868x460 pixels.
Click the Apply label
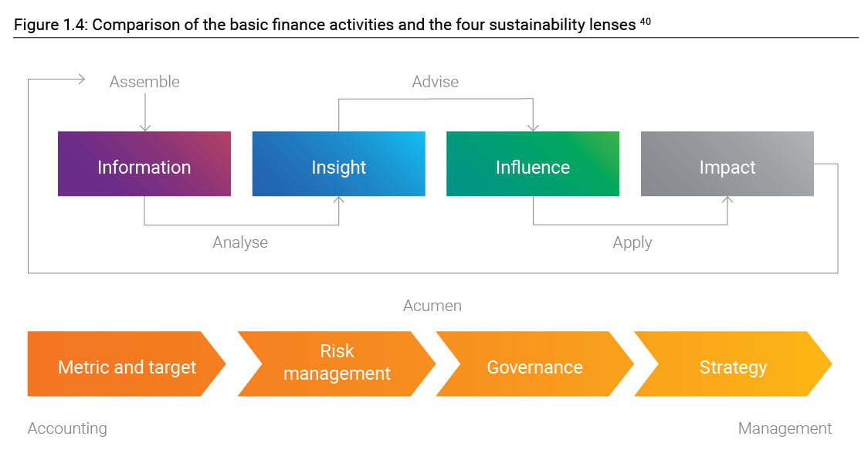pyautogui.click(x=632, y=242)
